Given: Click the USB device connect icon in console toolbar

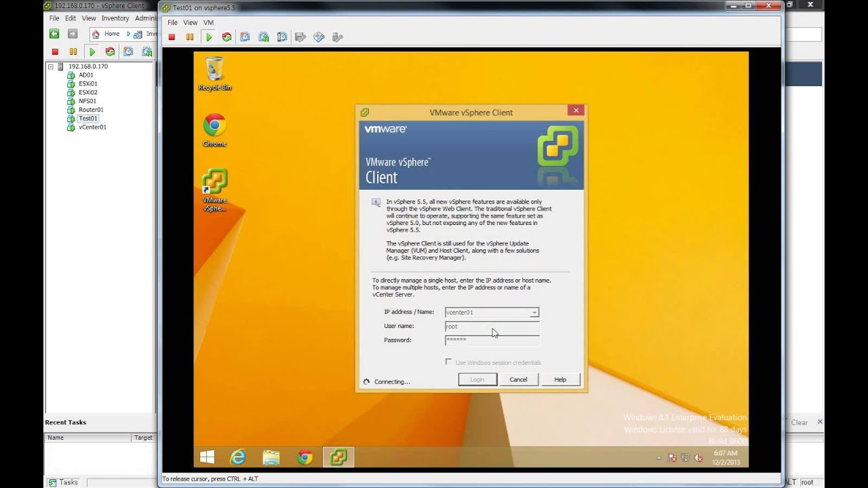Looking at the screenshot, I should tap(337, 37).
